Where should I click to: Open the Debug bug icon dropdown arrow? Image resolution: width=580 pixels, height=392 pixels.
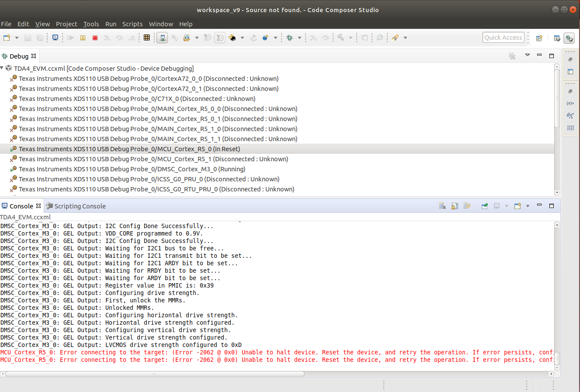point(299,38)
